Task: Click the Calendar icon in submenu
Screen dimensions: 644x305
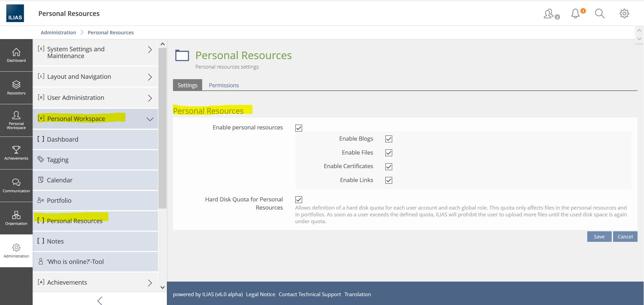Action: pyautogui.click(x=41, y=180)
